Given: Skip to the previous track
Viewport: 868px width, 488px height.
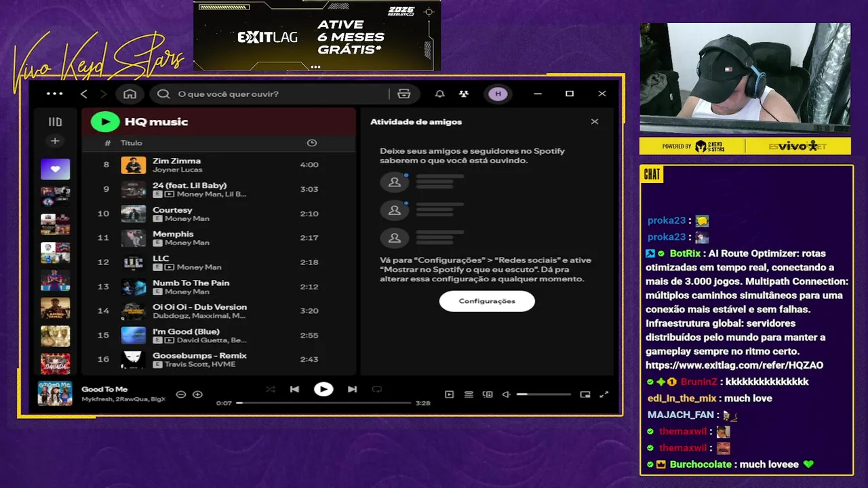Looking at the screenshot, I should pos(294,389).
